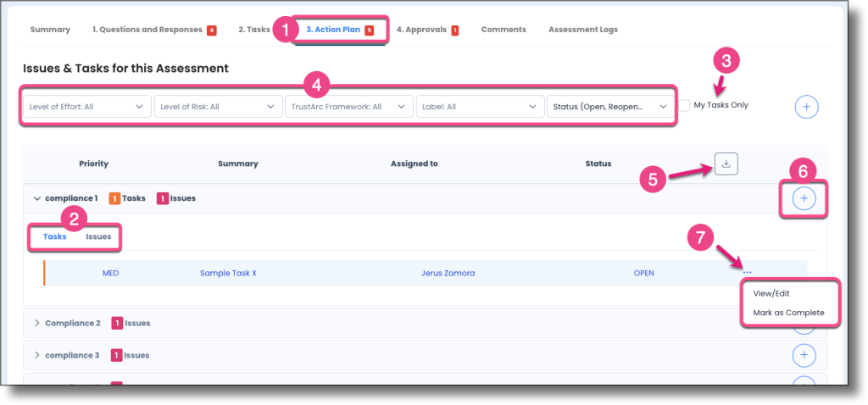Open the Comments tab
868x405 pixels.
(504, 30)
